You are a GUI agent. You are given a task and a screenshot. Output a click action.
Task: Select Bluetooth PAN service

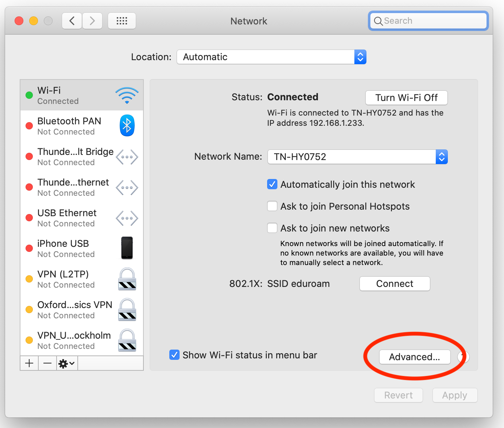pyautogui.click(x=82, y=126)
